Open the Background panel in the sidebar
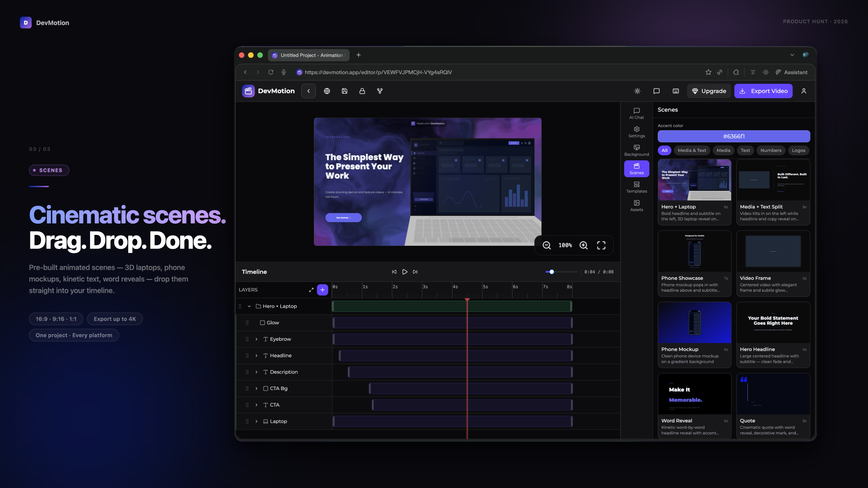This screenshot has width=868, height=488. point(636,150)
